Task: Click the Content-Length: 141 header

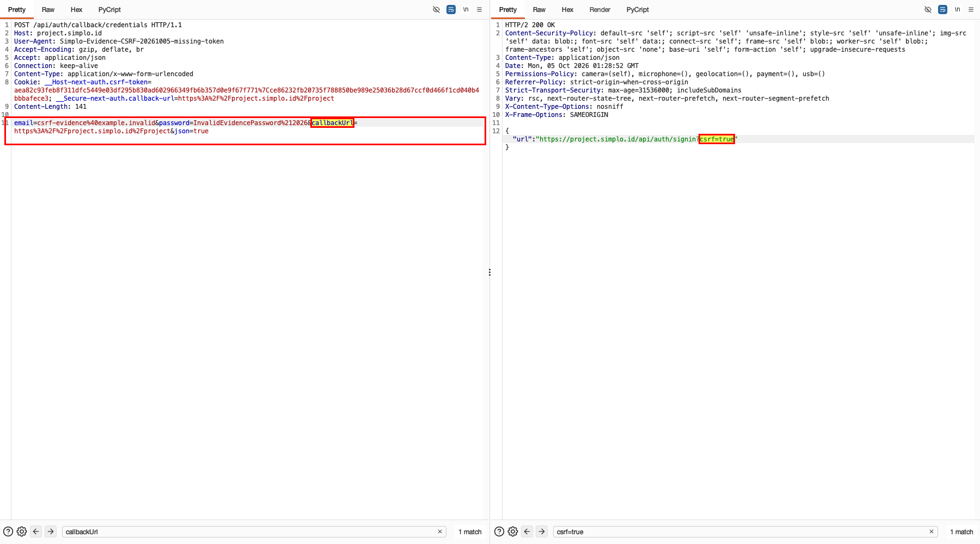Action: coord(50,107)
